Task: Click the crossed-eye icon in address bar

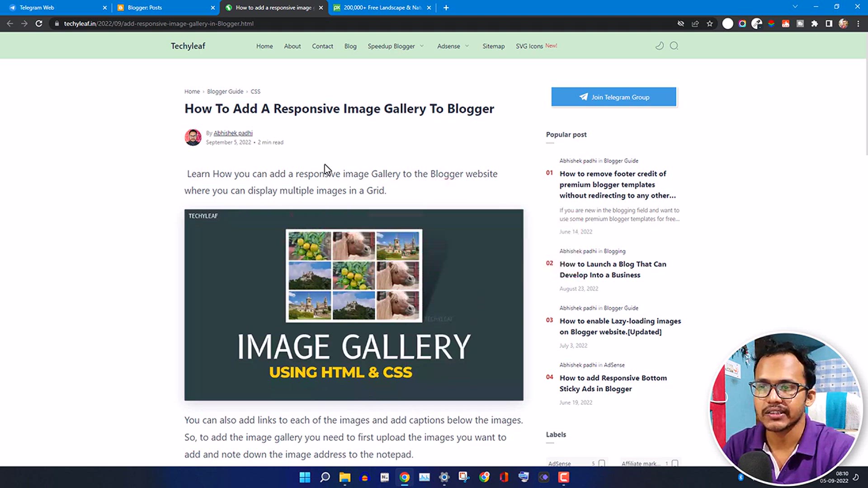Action: [x=681, y=23]
